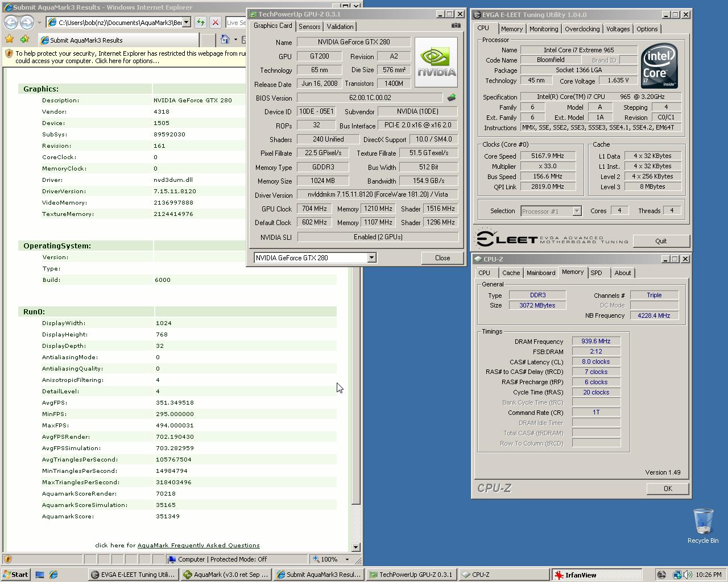The width and height of the screenshot is (728, 582).
Task: Open a new blank IE tab
Action: 208,40
